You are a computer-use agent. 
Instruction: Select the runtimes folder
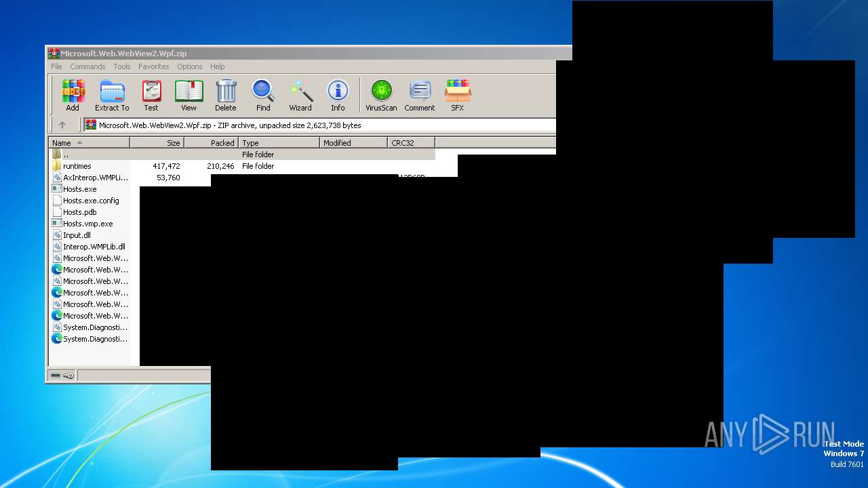coord(77,166)
